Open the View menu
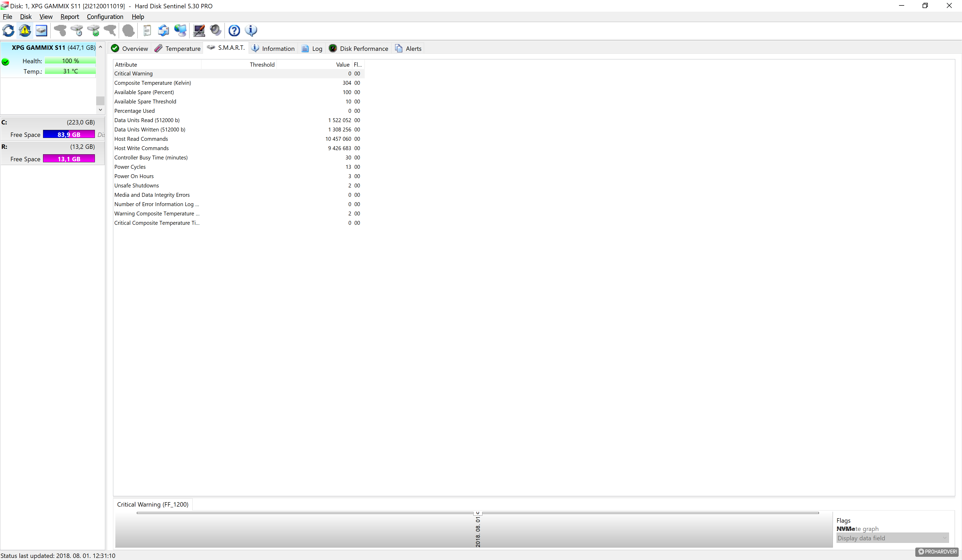This screenshot has height=560, width=962. [46, 17]
